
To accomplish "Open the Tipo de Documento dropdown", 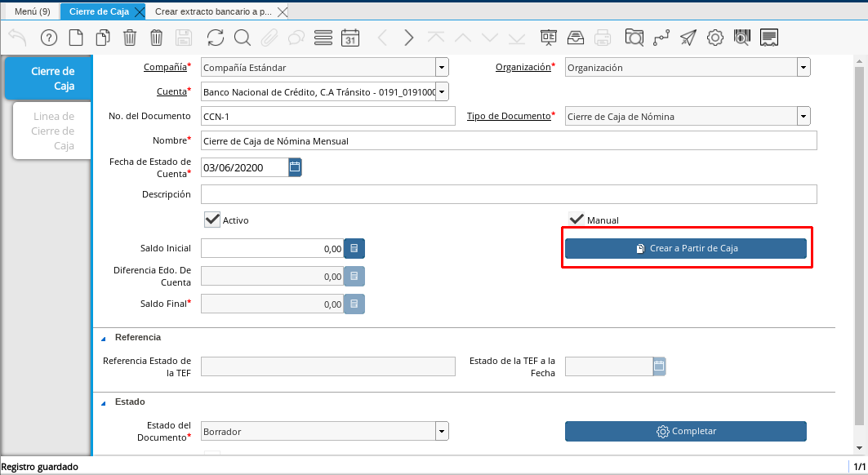I will pos(803,116).
